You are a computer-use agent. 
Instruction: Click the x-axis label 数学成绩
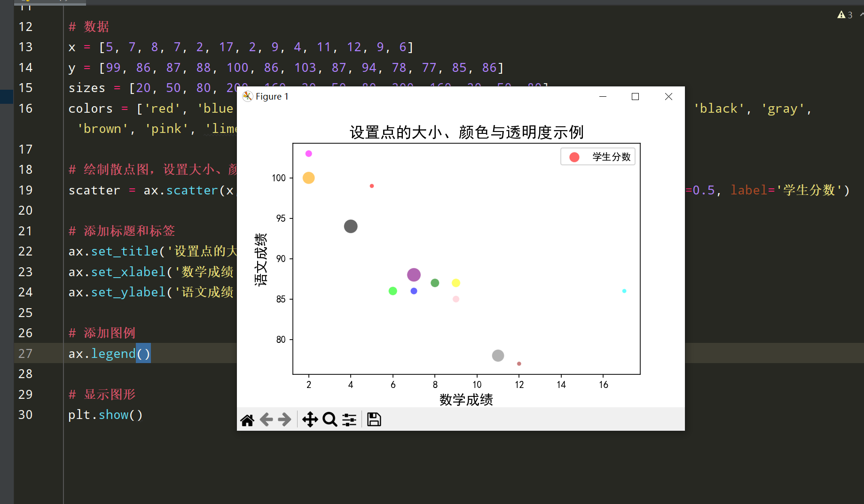(x=466, y=400)
